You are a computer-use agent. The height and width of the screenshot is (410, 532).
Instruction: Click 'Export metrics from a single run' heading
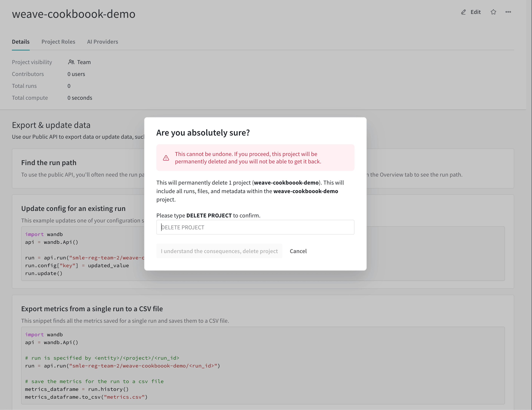(x=92, y=309)
